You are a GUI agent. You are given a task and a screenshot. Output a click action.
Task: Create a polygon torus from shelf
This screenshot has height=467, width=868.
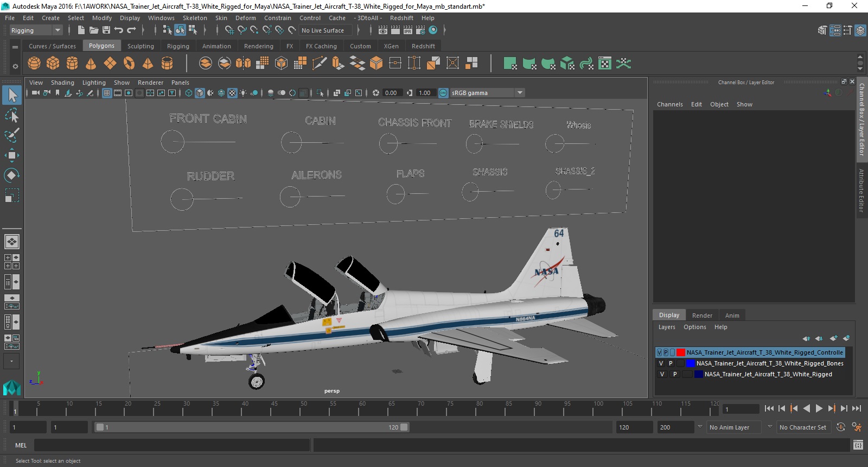pos(129,64)
